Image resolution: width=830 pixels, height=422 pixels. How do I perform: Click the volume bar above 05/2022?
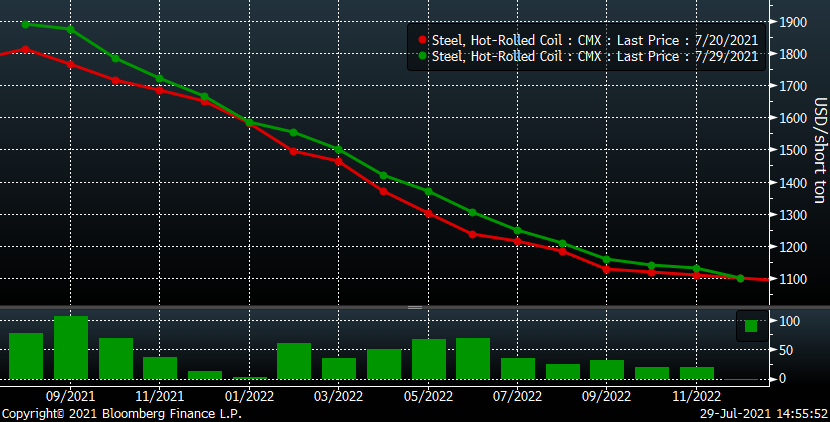428,359
